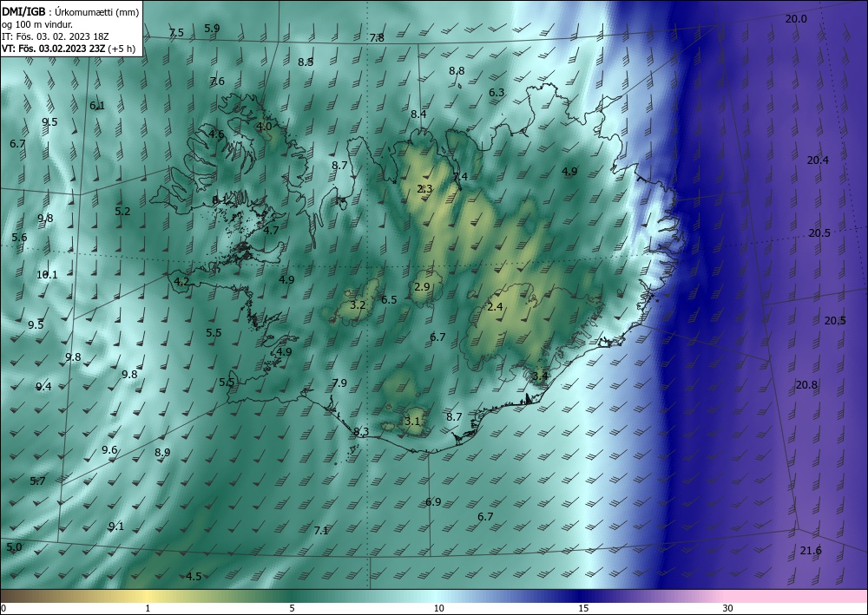Click the 3.4 value on the map

pyautogui.click(x=540, y=376)
